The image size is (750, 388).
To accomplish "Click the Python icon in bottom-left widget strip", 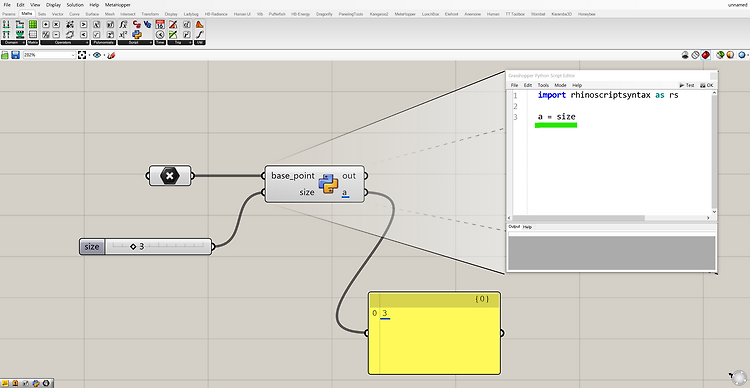I will 36,383.
